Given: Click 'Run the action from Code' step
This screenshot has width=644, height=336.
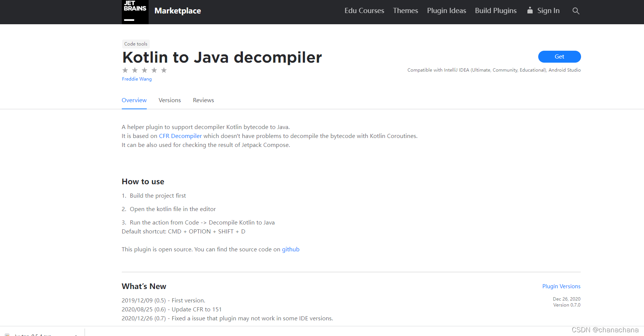Looking at the screenshot, I should pos(202,223).
